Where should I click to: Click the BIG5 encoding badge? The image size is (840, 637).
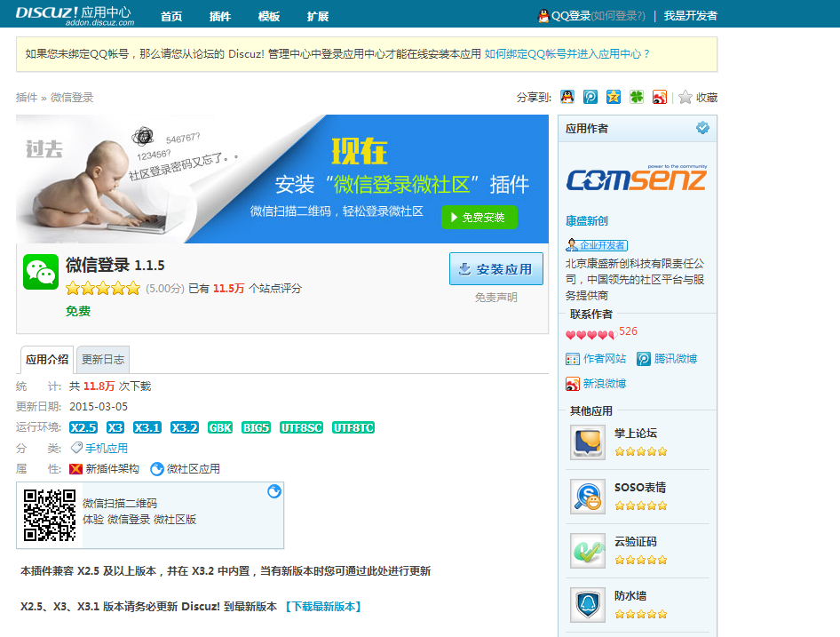click(256, 428)
